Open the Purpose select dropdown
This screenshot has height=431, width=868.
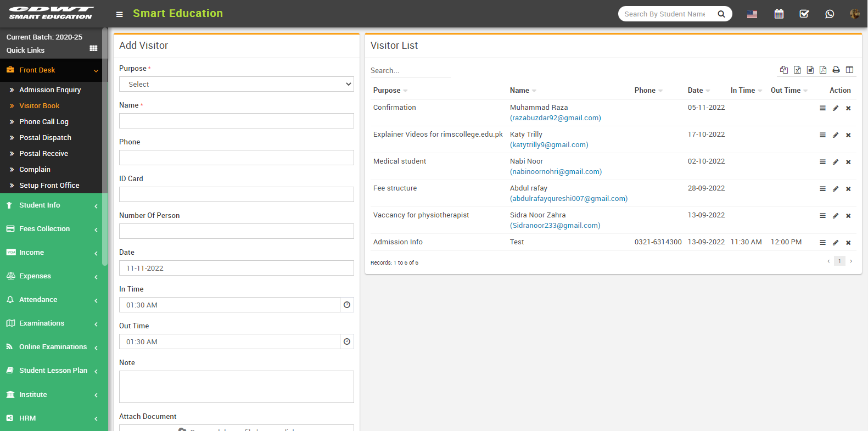pos(237,84)
